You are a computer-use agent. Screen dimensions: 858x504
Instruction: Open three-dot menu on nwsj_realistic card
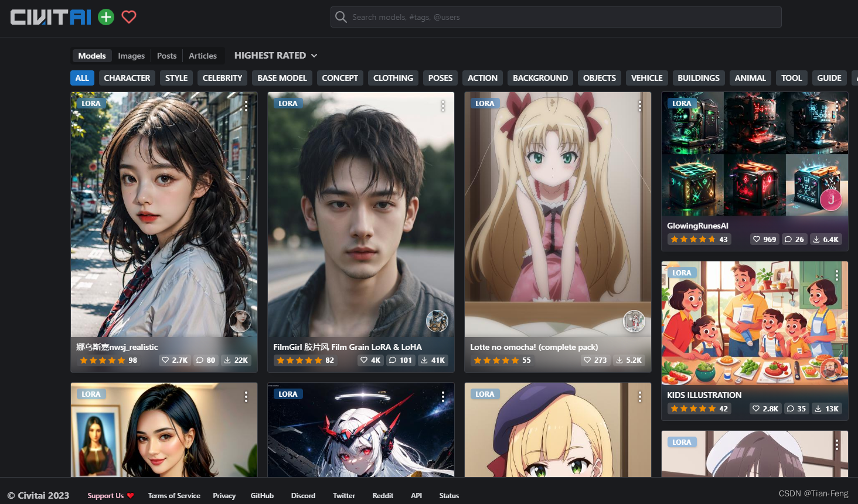pos(246,105)
